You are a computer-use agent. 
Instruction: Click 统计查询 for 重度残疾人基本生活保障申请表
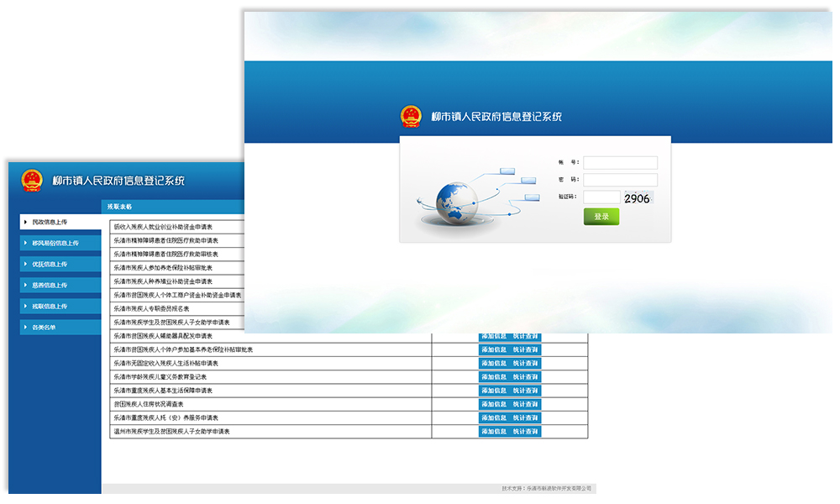click(525, 391)
